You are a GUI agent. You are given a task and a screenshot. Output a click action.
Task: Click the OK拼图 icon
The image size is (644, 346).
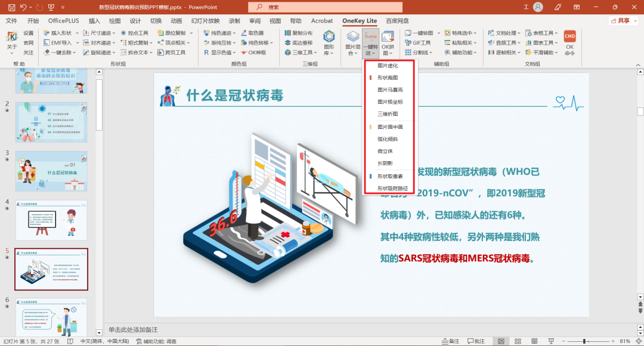[388, 36]
